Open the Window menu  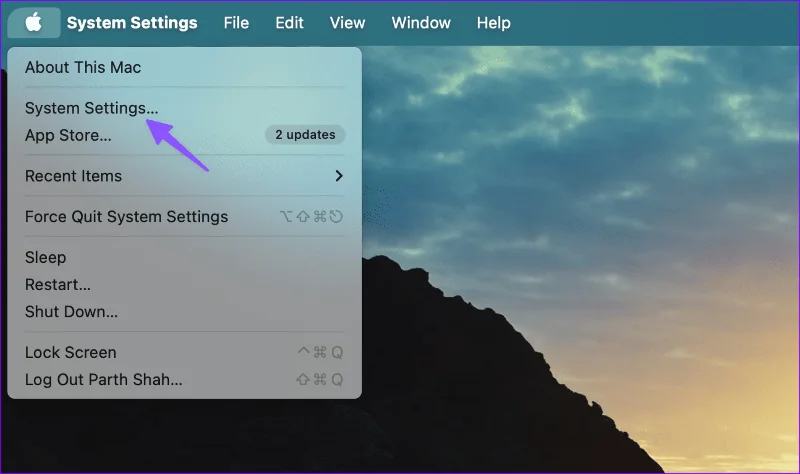coord(421,22)
